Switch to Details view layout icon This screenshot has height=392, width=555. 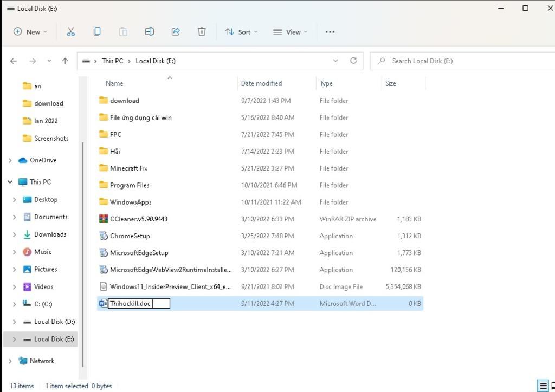click(543, 386)
